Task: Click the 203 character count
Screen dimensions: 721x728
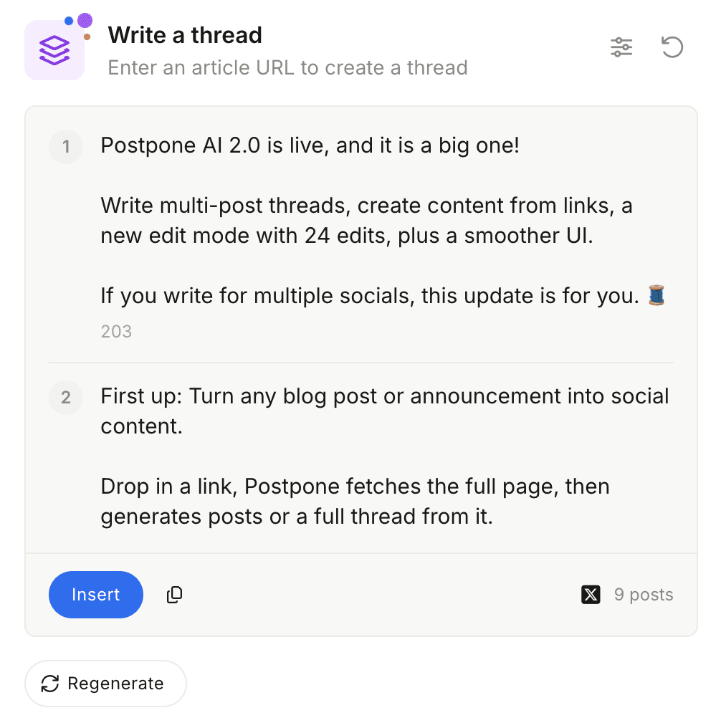Action: [x=116, y=331]
